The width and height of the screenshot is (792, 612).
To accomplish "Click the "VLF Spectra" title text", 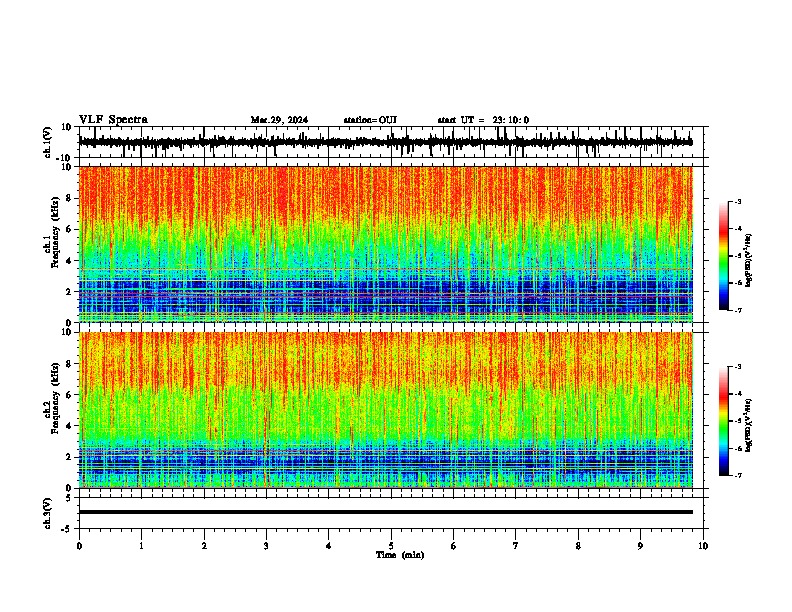I will tap(113, 120).
